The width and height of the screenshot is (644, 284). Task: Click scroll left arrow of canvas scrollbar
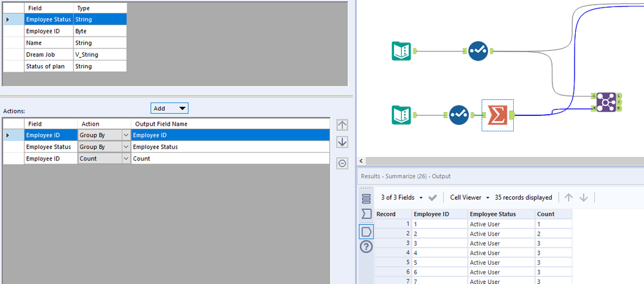(x=362, y=161)
